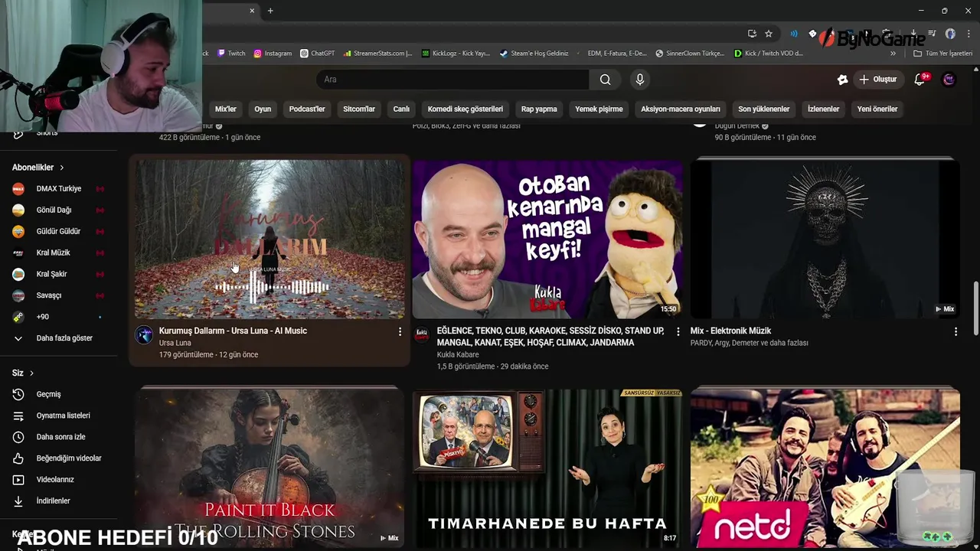Bookmark this page with star icon
The height and width of the screenshot is (551, 980).
pos(769,34)
